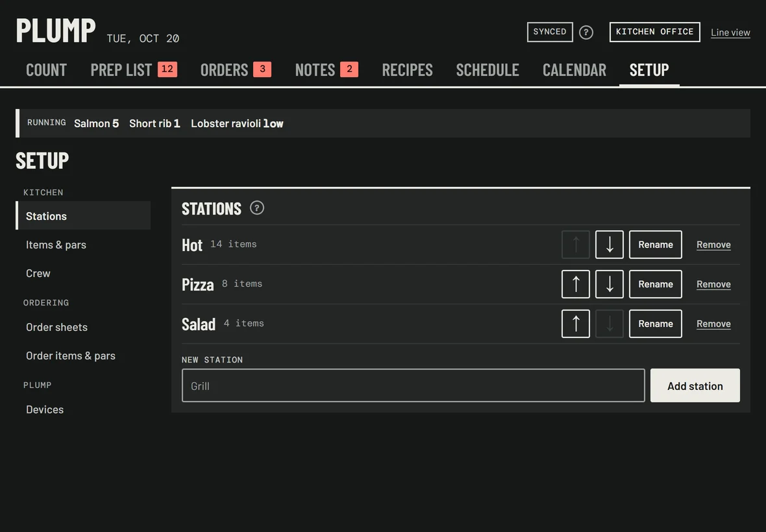Click the disabled down arrow for Salad
Screen dimensions: 766x532
(x=609, y=324)
